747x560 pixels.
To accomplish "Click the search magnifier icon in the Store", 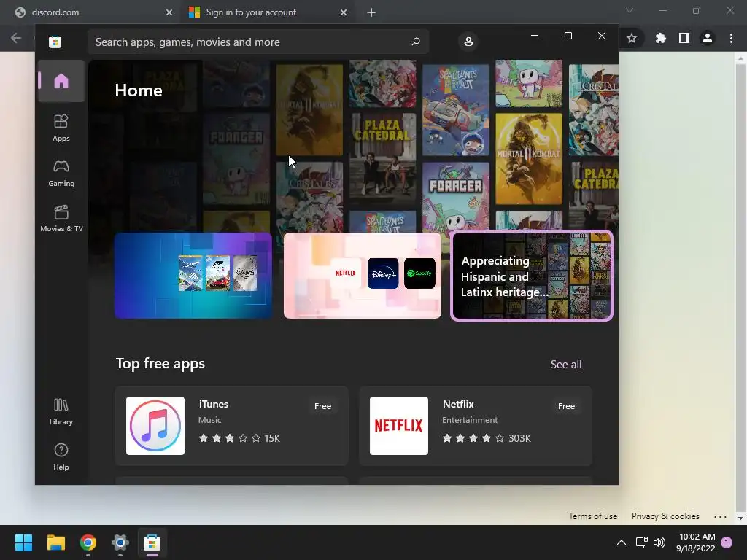I will 415,42.
